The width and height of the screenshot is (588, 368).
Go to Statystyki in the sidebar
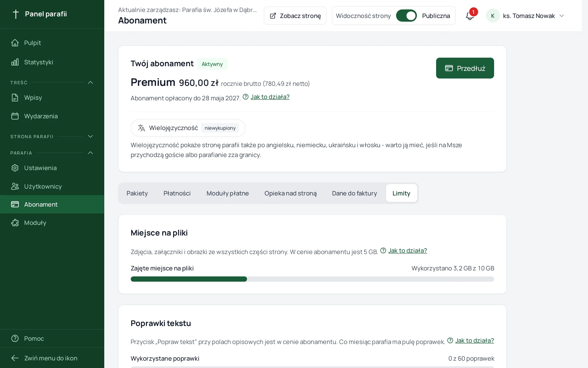tap(52, 62)
